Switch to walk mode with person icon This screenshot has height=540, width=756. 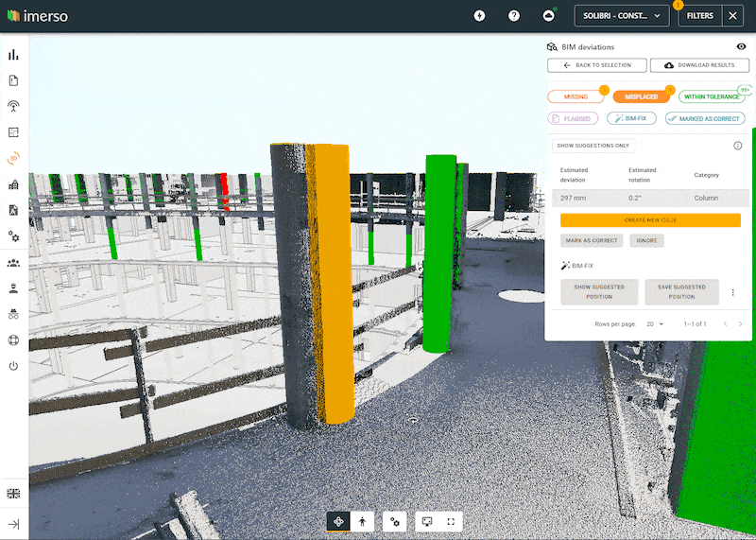point(362,521)
